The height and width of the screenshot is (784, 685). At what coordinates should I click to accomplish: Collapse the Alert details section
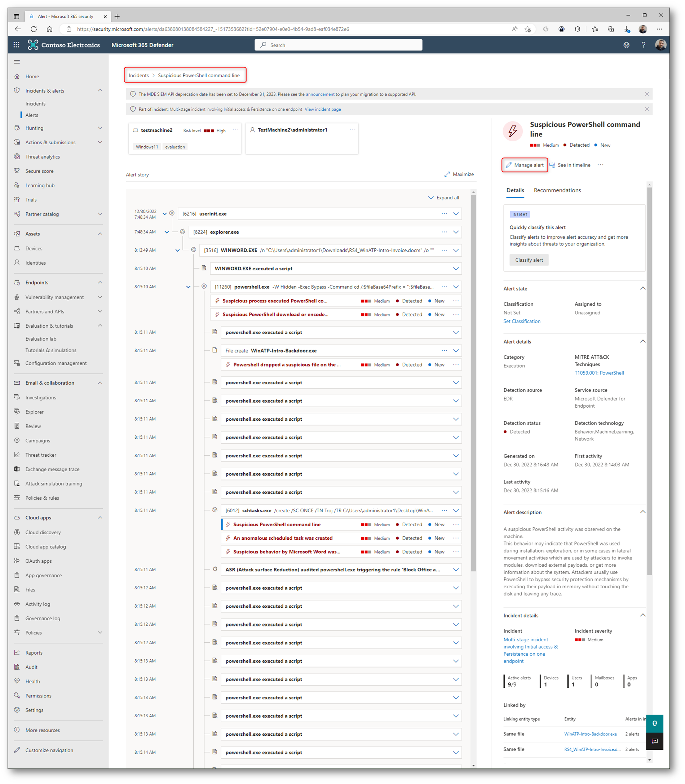[x=642, y=341]
